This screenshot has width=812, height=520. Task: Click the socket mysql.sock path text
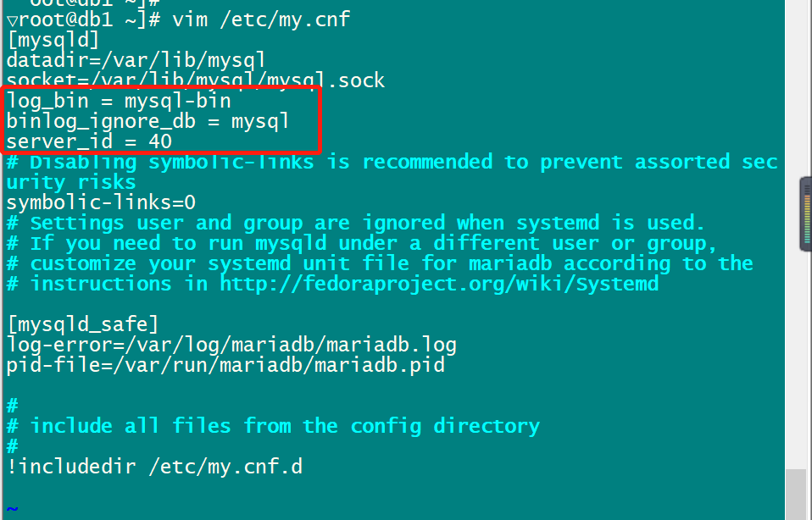(x=243, y=80)
